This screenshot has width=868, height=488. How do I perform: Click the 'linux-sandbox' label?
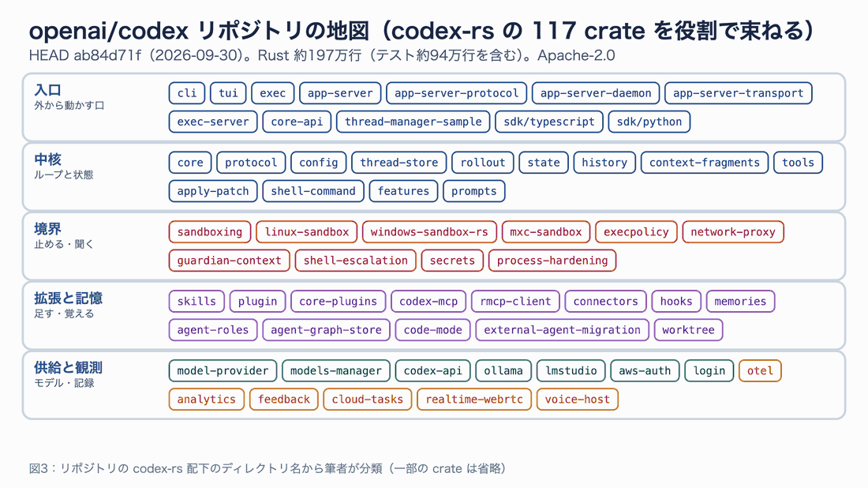pos(307,232)
